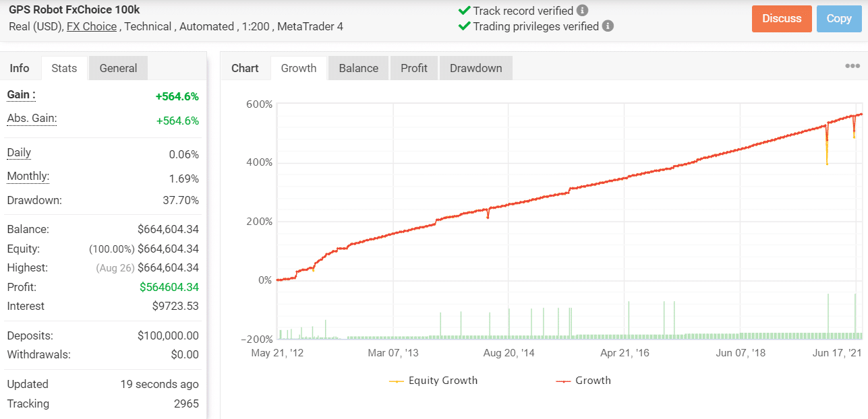Viewport: 868px width, 419px height.
Task: Click green checkmark for Track record verified
Action: 464,11
